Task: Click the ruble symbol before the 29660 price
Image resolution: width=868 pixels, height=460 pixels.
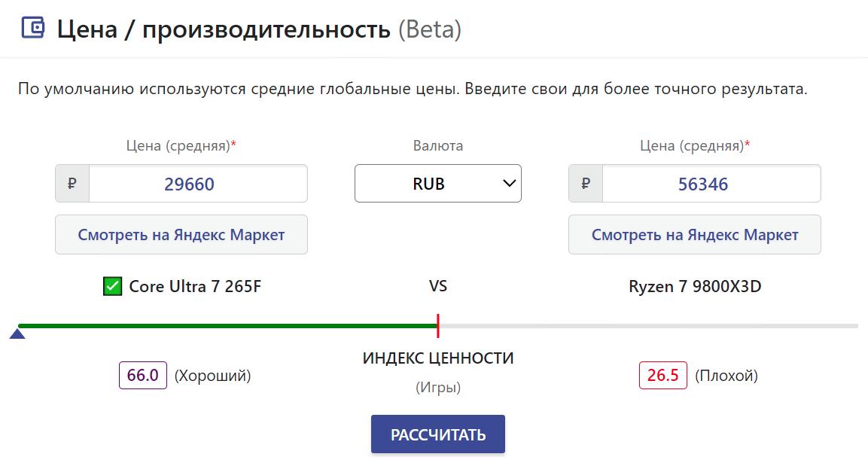Action: 72,184
